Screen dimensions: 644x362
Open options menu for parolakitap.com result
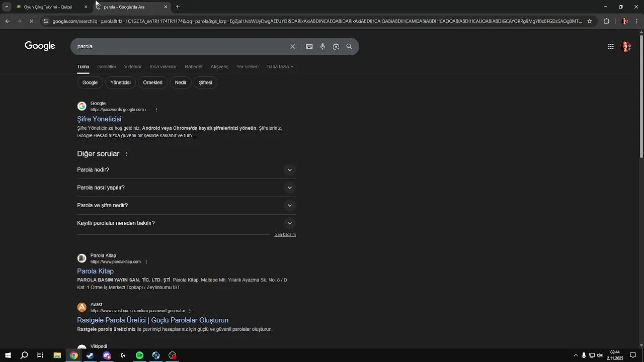click(x=146, y=262)
